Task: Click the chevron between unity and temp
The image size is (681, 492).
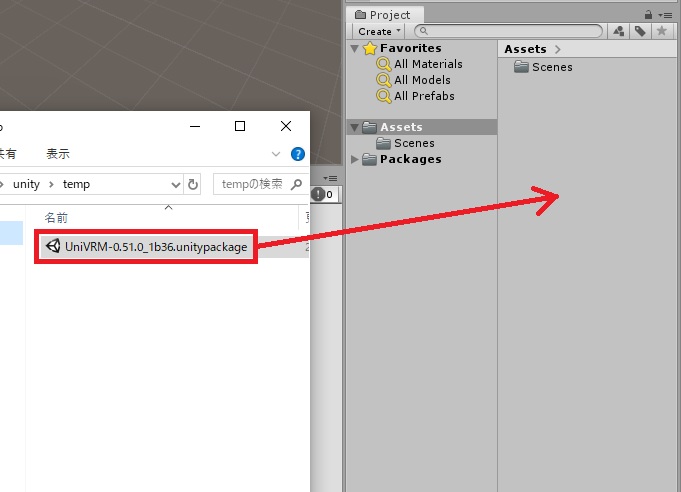Action: 51,184
